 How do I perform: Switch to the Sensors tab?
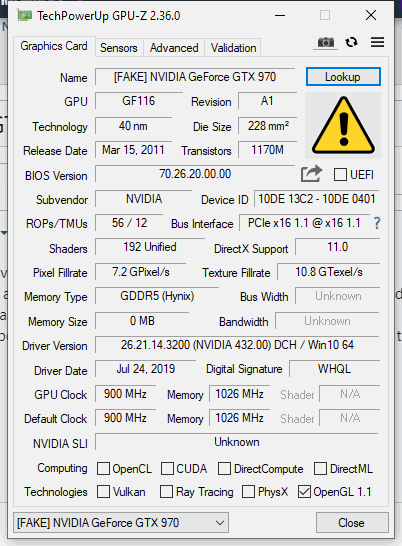(119, 48)
